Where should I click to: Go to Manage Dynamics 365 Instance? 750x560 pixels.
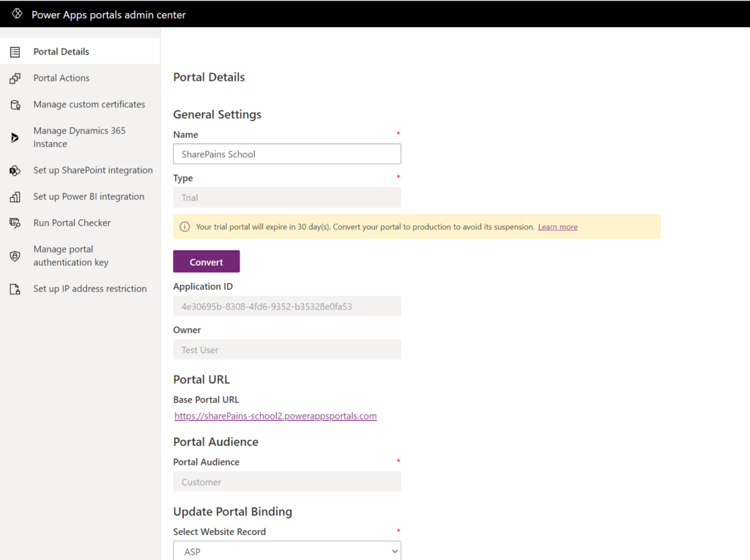(80, 137)
